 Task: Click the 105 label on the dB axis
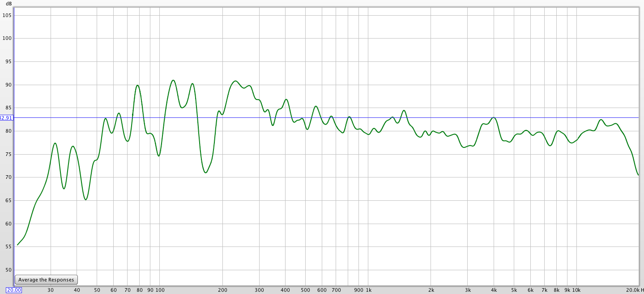click(7, 15)
